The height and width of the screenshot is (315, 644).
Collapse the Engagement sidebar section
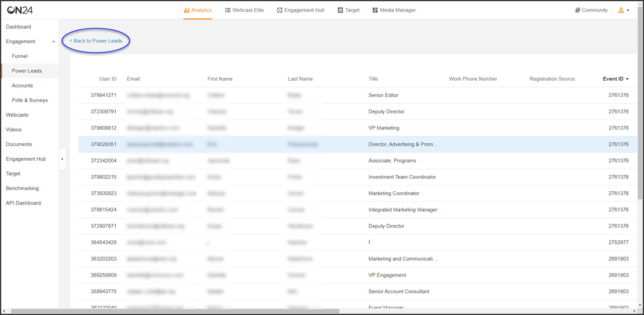coord(53,41)
